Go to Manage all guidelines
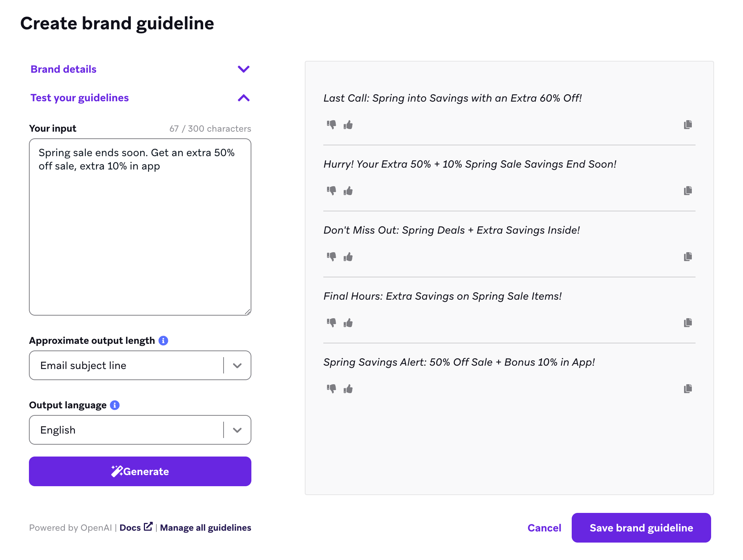 click(x=205, y=528)
